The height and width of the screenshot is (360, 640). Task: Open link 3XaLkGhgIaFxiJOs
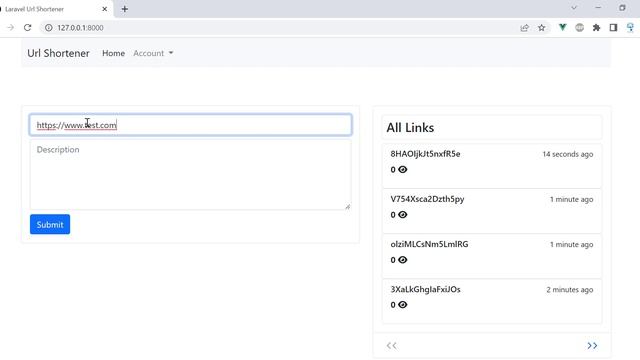[425, 289]
